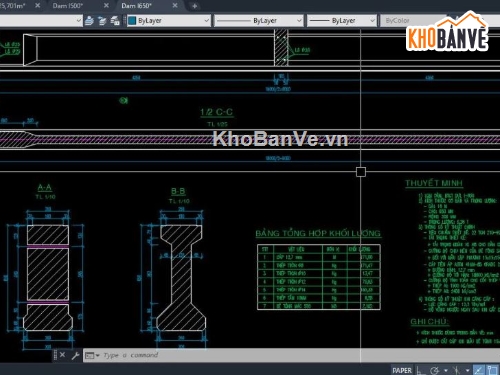This screenshot has height=375, width=500.
Task: Open command line customize wrench
Action: 75,355
